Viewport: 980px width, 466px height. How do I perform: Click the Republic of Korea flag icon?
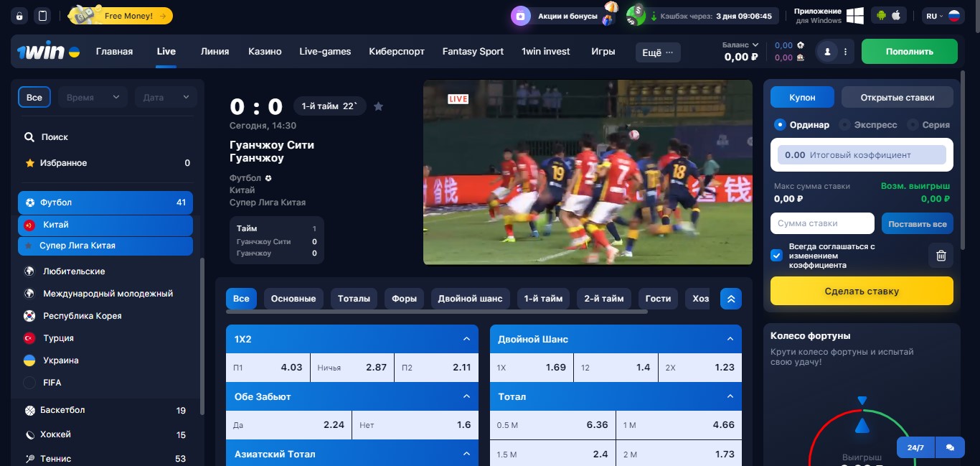coord(29,316)
